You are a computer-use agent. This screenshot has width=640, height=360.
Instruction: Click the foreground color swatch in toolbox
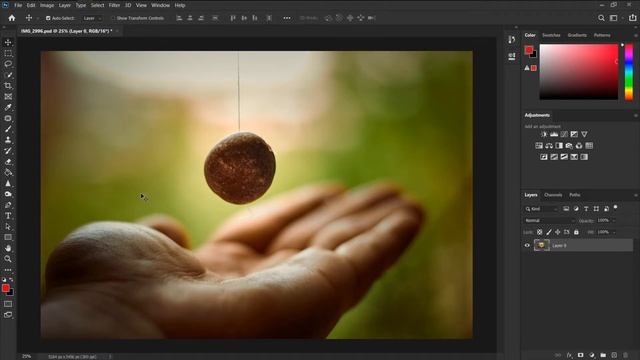pos(6,288)
